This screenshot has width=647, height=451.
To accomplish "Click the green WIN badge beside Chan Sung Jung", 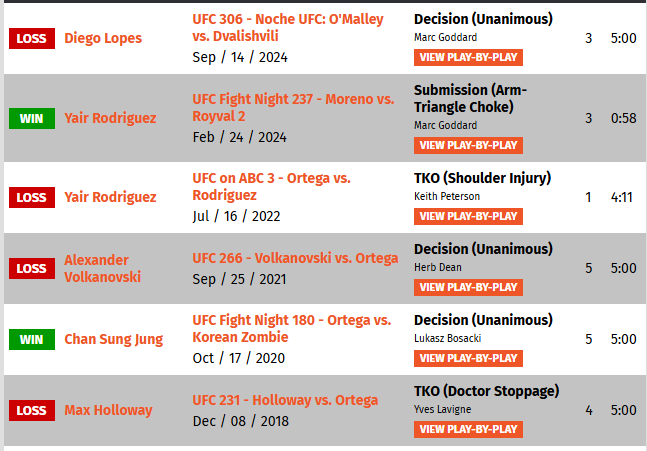I will coord(32,339).
